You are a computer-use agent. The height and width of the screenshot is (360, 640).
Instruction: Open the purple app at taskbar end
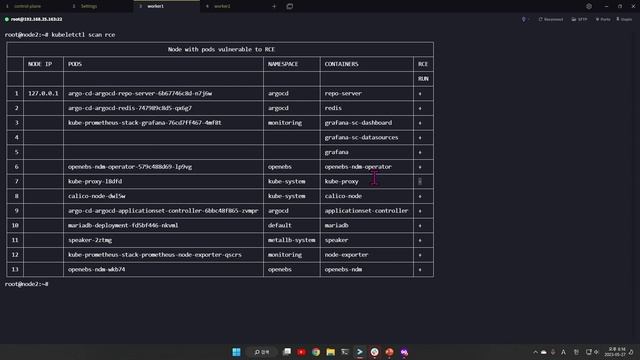pos(404,352)
